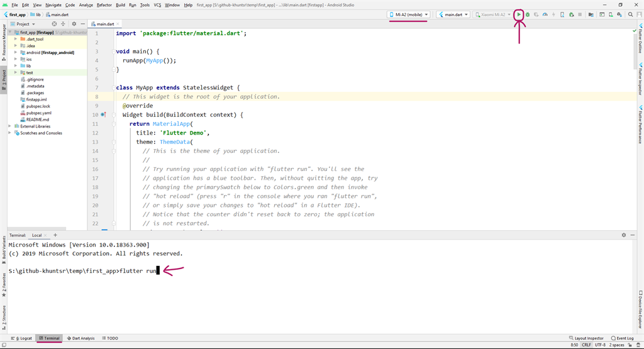Click the 2 spaces indent setting
Image resolution: width=644 pixels, height=349 pixels.
pos(616,345)
